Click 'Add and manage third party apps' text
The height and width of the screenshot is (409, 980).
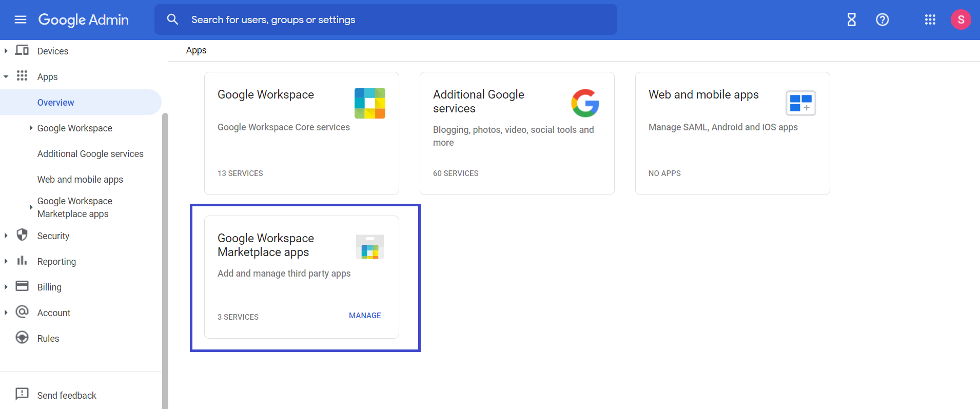284,274
